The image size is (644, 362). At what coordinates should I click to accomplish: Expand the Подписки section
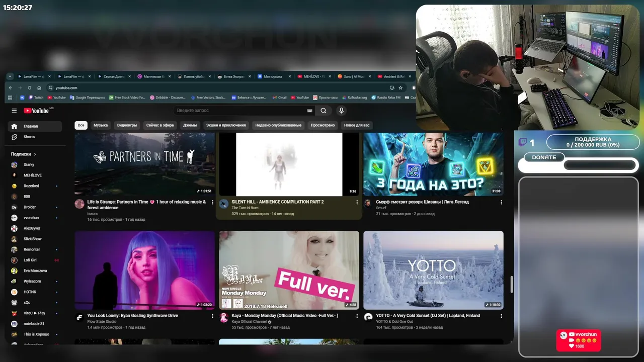tap(24, 154)
